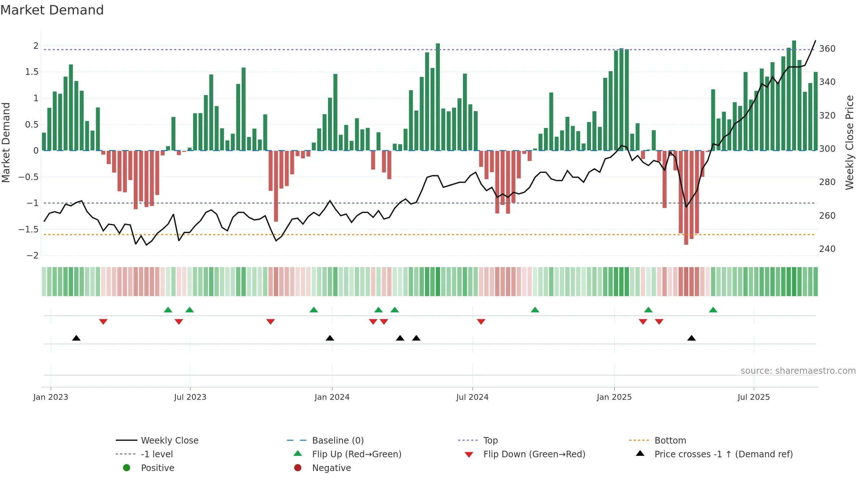The height and width of the screenshot is (488, 868).
Task: Toggle Flip Up (Red→Green) legend entry
Action: 347,454
